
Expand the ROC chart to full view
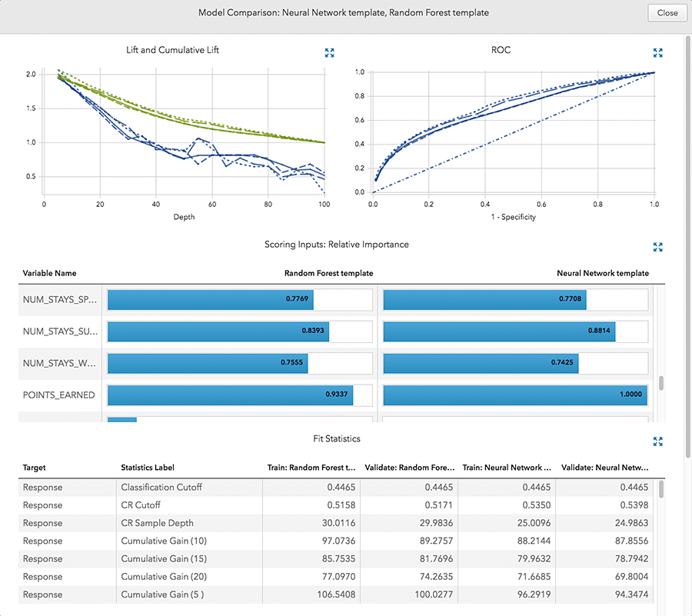[657, 53]
